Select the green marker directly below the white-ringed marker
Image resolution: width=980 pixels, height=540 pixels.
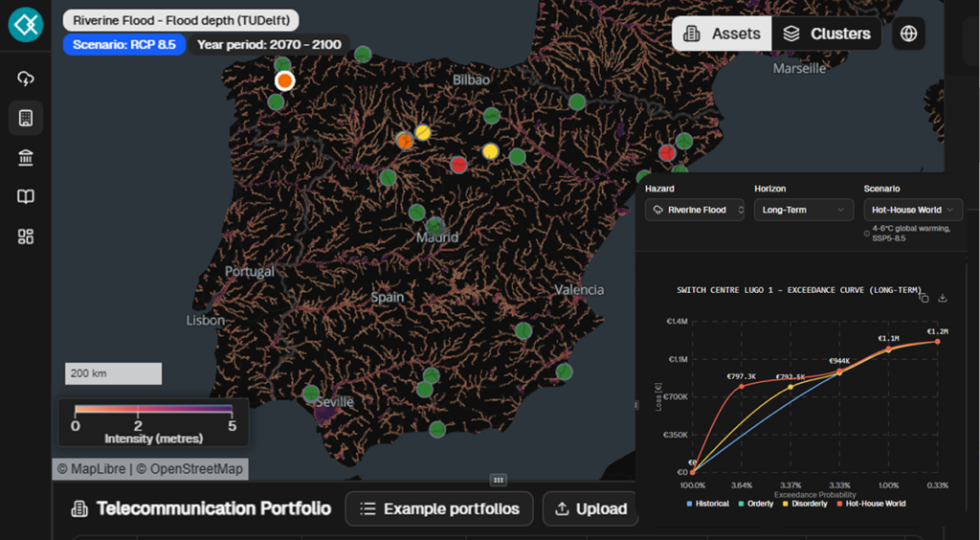click(276, 101)
